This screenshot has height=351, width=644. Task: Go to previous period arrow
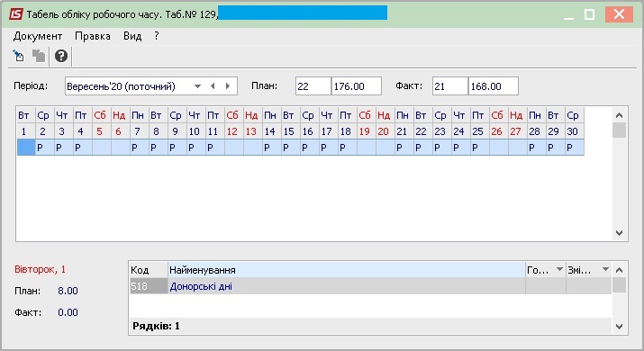(x=213, y=86)
